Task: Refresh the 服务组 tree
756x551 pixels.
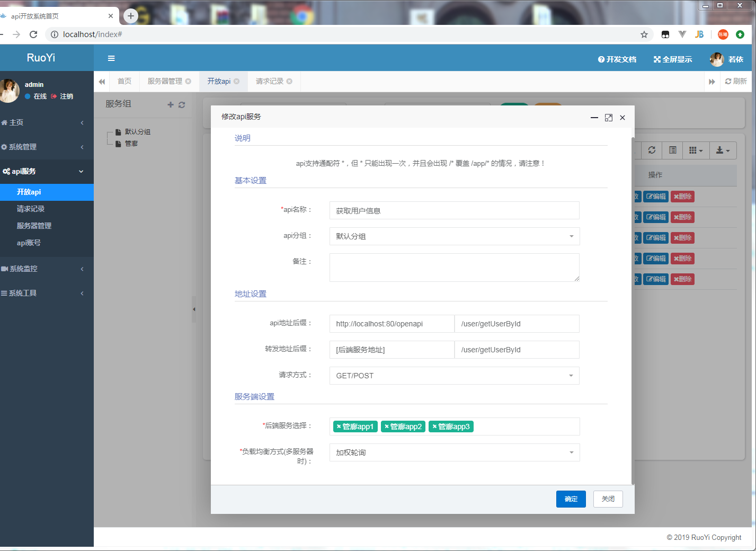Action: (182, 104)
